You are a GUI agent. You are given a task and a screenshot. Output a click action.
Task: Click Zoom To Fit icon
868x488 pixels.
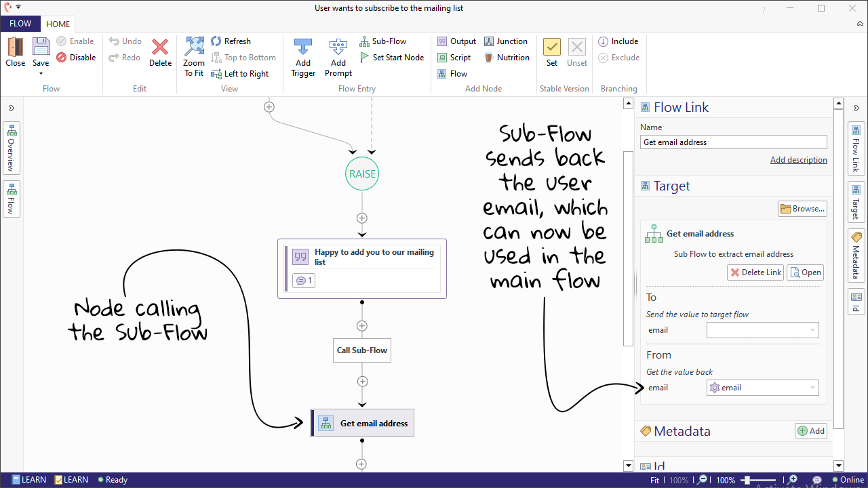tap(194, 47)
